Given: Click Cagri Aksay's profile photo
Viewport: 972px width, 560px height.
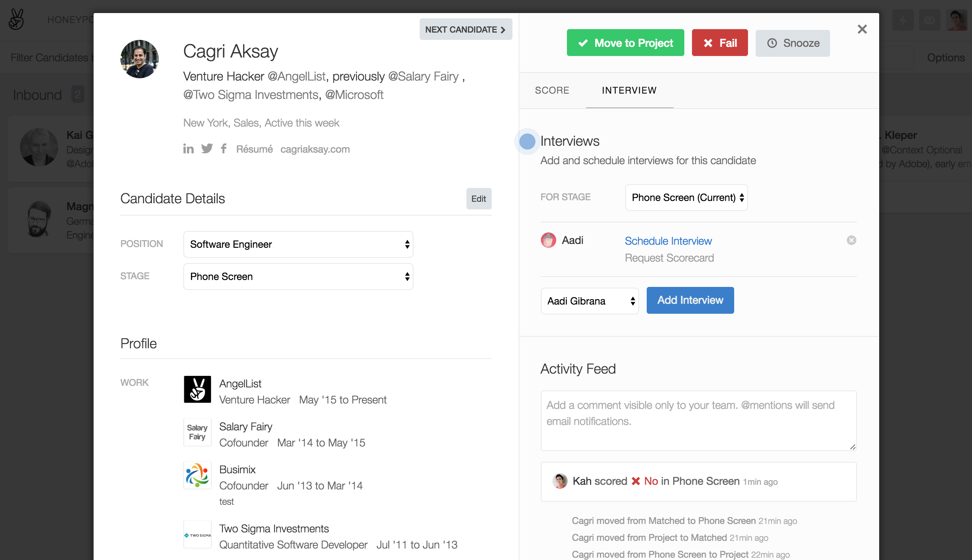Looking at the screenshot, I should [140, 59].
